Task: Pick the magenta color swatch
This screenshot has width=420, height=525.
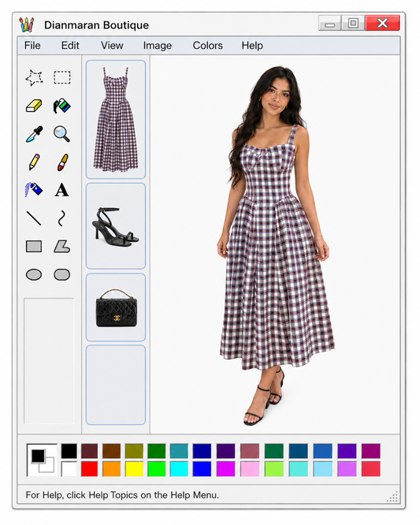Action: pyautogui.click(x=225, y=469)
